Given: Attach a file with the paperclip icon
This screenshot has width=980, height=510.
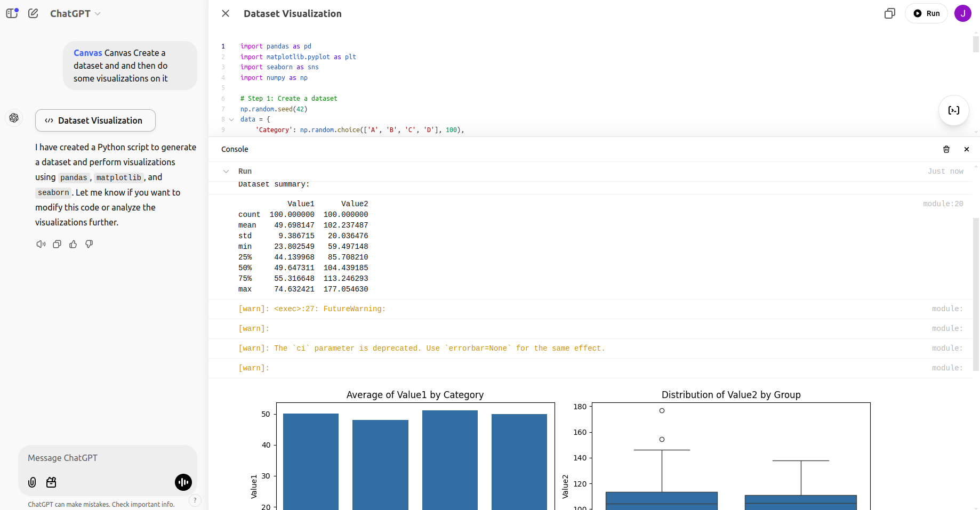Looking at the screenshot, I should click(x=32, y=482).
